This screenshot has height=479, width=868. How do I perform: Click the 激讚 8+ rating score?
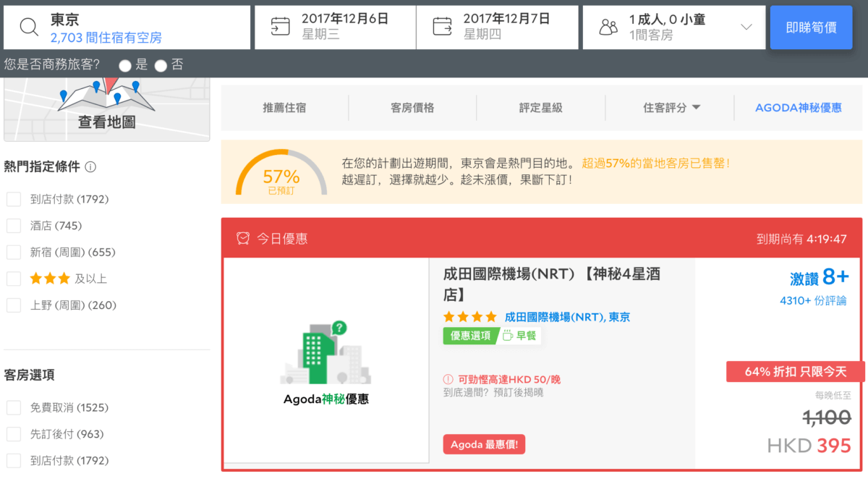coord(820,277)
